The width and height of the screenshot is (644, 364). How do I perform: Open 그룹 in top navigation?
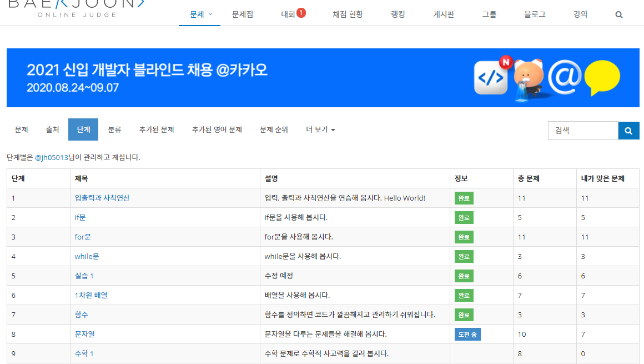[489, 14]
